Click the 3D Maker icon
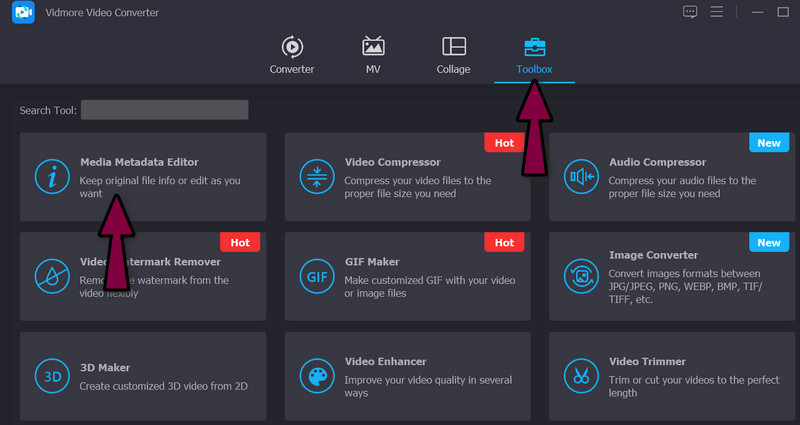This screenshot has height=425, width=800. click(x=50, y=375)
